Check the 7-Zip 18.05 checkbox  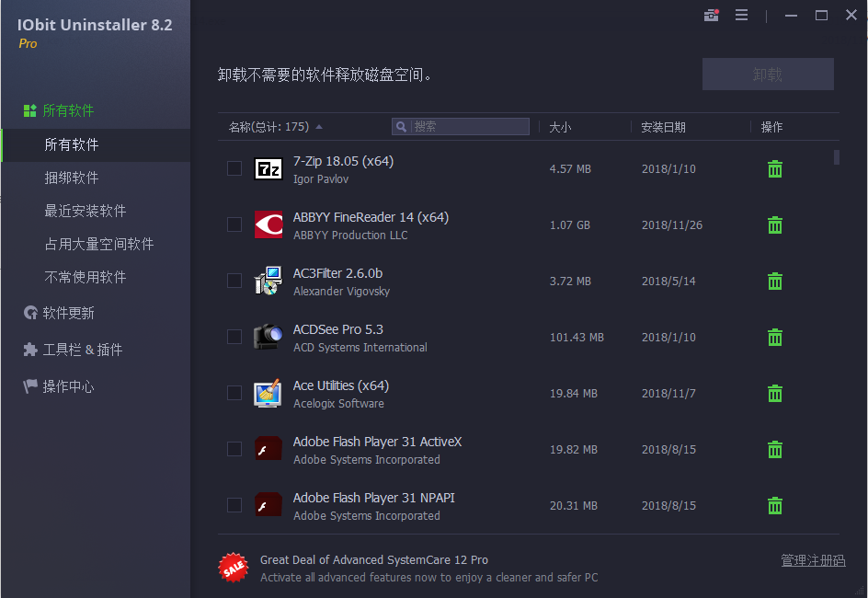pyautogui.click(x=234, y=168)
